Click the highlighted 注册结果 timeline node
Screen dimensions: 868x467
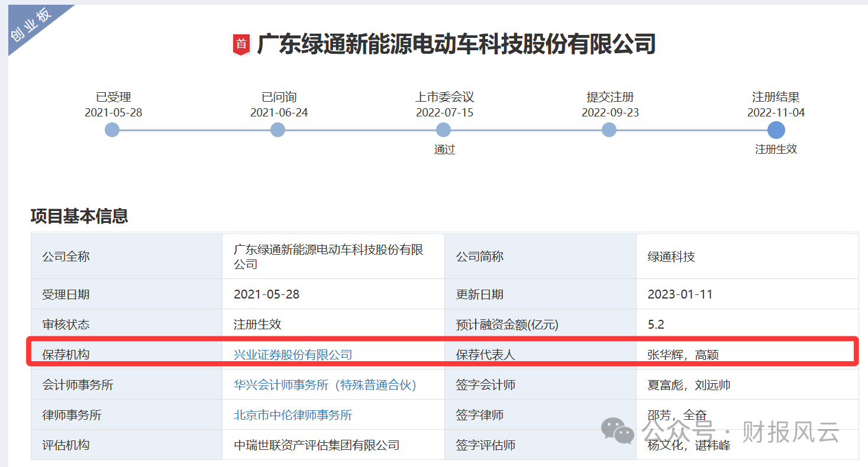coord(776,130)
